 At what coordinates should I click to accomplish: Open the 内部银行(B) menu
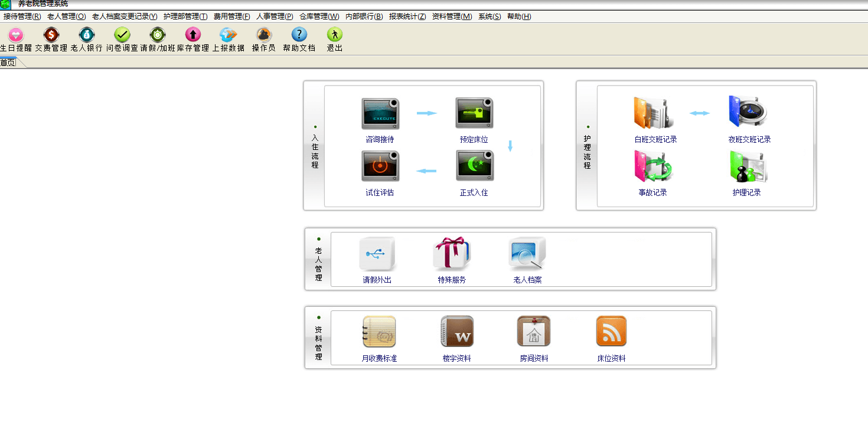pyautogui.click(x=364, y=17)
